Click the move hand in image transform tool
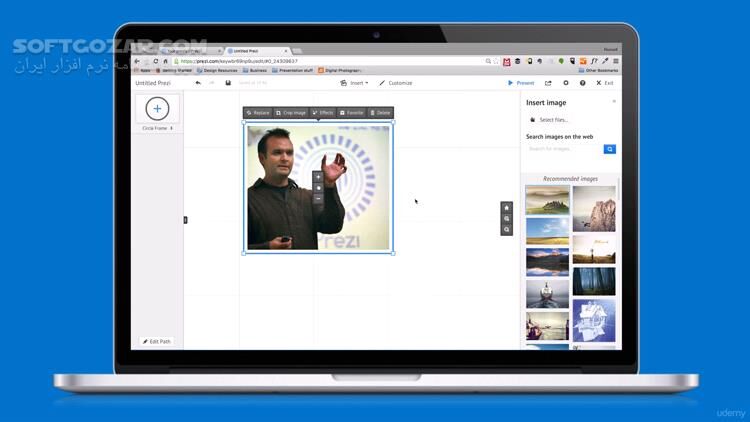 click(318, 188)
